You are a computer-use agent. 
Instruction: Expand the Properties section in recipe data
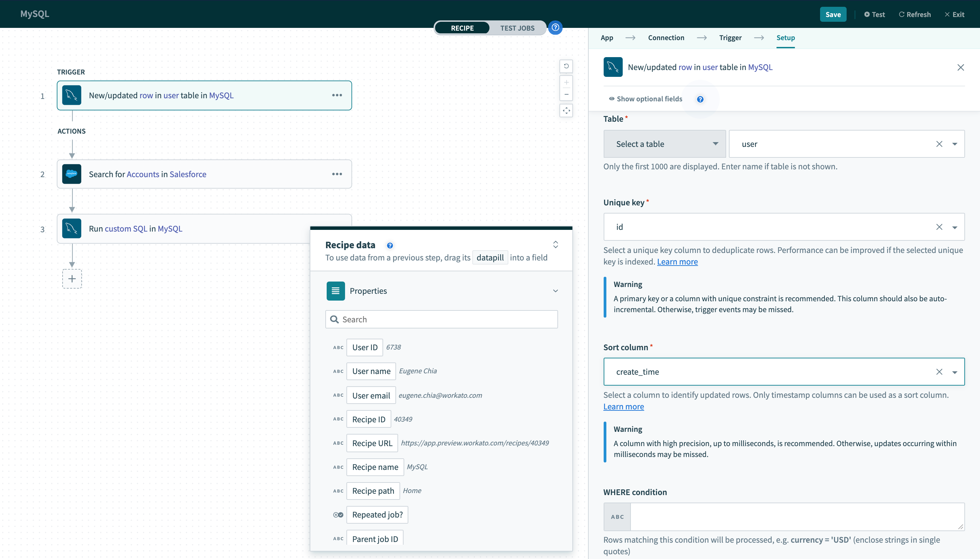point(557,291)
